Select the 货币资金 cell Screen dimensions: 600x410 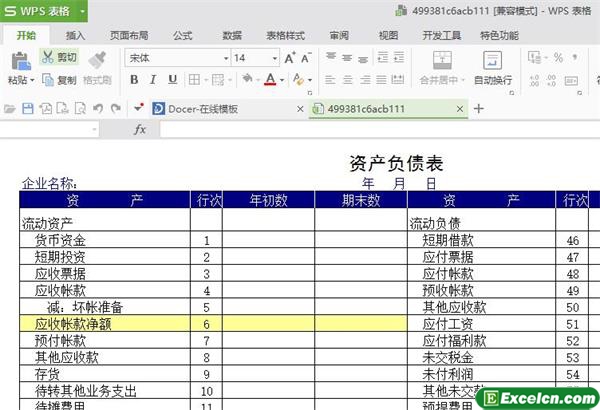(105, 240)
